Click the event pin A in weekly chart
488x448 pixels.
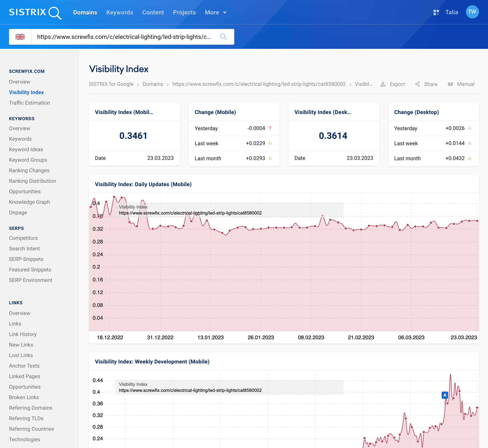pos(445,395)
